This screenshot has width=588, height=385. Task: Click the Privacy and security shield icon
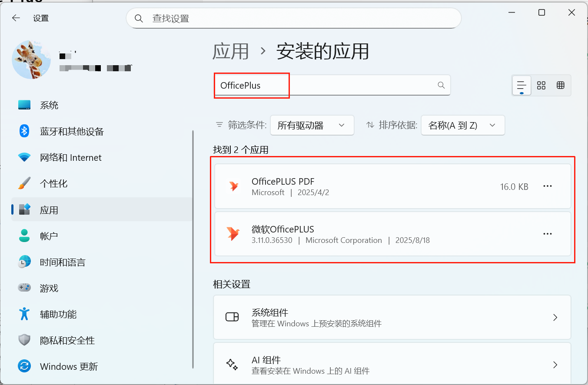[24, 340]
